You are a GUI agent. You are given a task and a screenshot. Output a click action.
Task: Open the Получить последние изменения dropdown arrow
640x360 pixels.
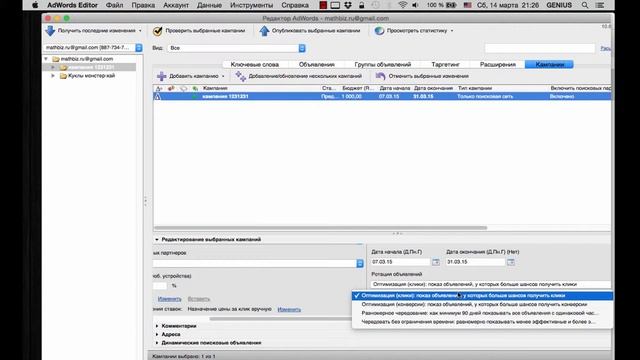(x=140, y=31)
